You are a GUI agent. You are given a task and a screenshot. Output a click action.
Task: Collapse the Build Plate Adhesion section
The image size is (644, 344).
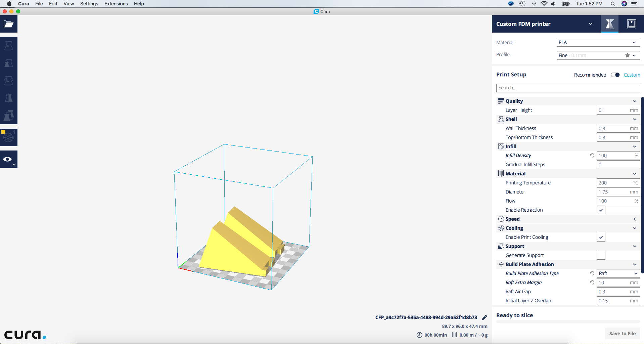(634, 264)
